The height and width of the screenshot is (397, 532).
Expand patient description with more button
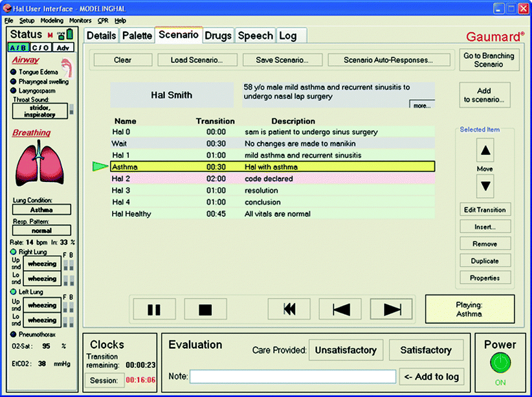pyautogui.click(x=422, y=106)
